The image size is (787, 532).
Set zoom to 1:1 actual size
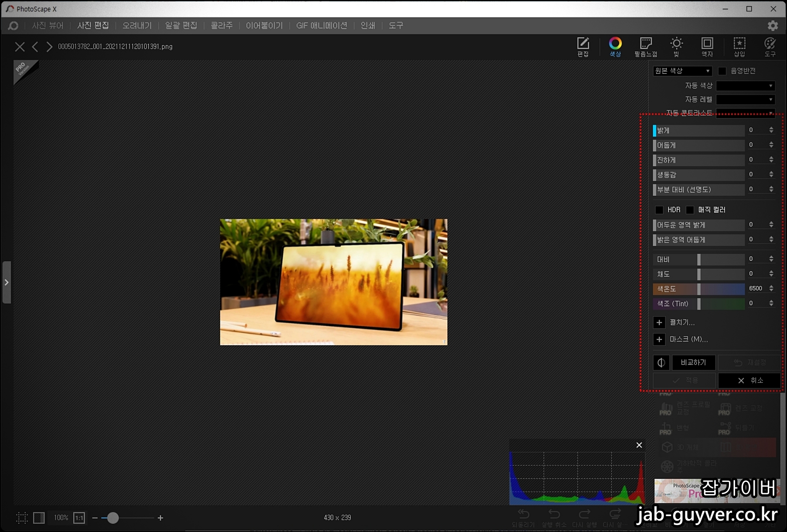(x=79, y=518)
